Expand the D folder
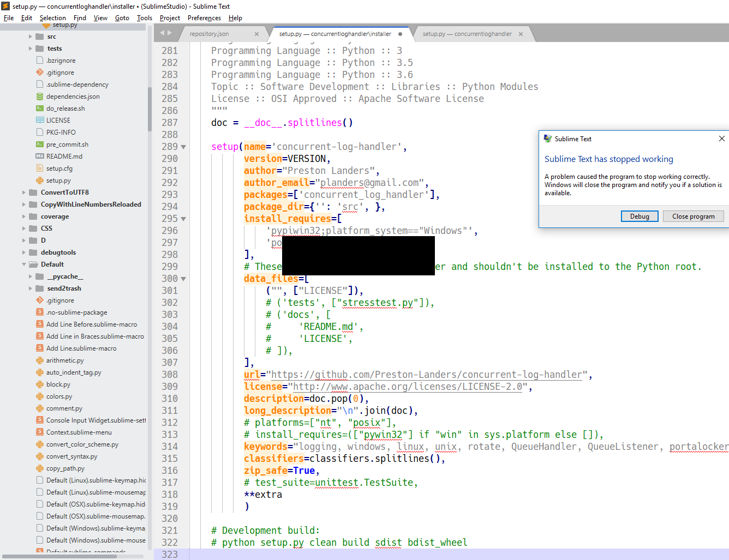Viewport: 729px width, 560px height. coord(23,240)
